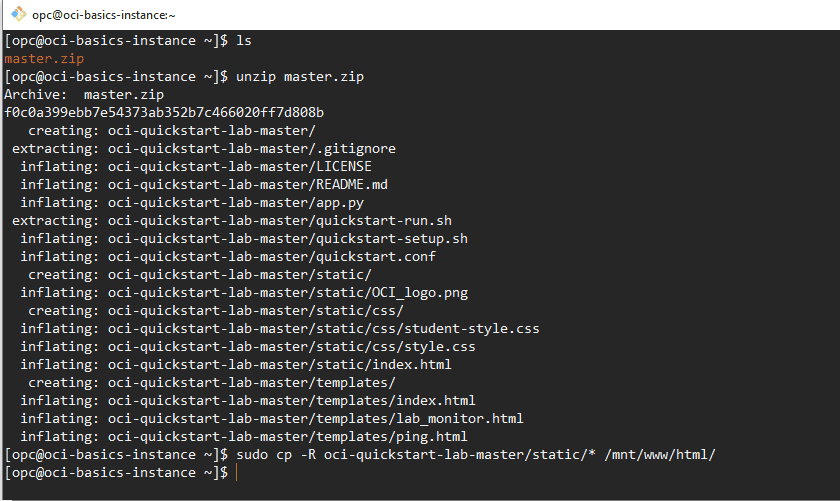Click the README.md file path

[248, 185]
